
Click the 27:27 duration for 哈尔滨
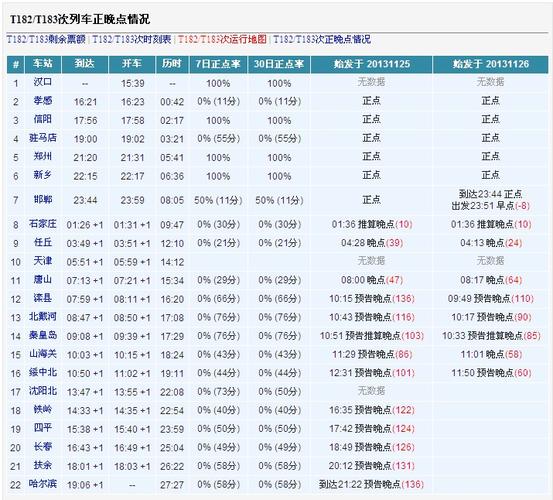point(172,485)
